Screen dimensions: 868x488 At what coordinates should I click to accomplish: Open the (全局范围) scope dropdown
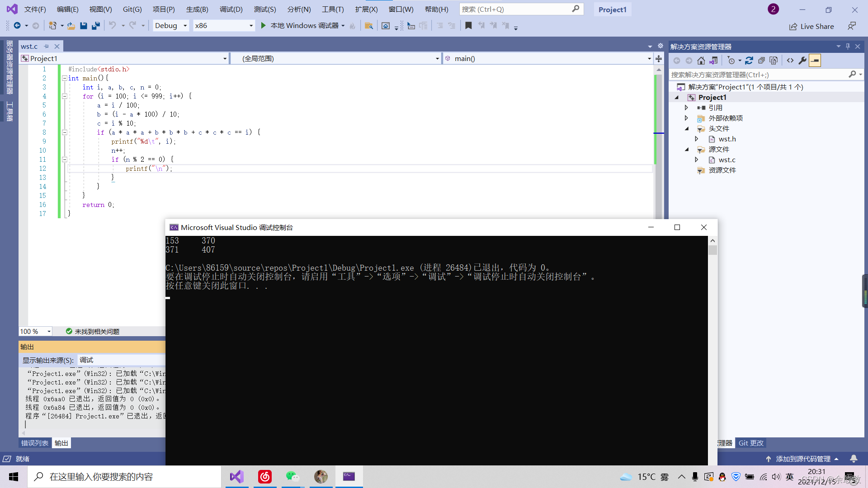click(336, 58)
